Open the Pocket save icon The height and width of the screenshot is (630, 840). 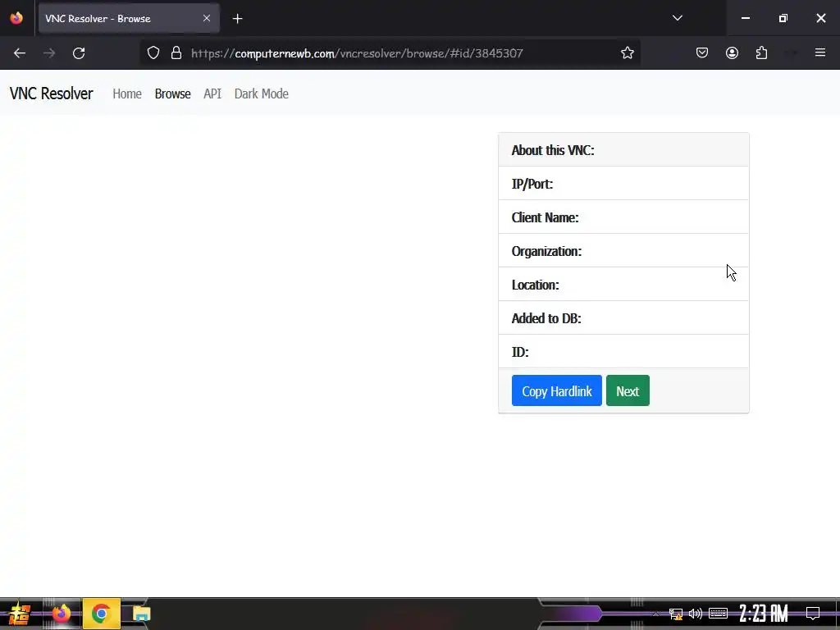pos(702,53)
